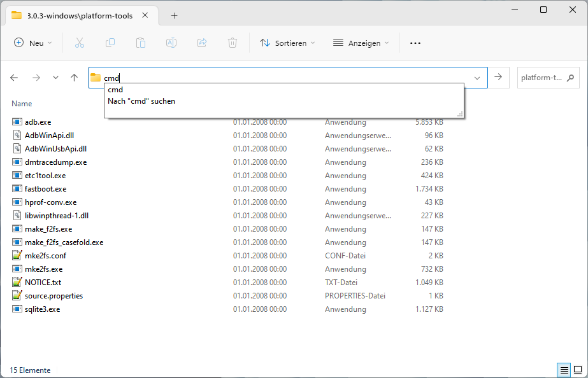This screenshot has height=378, width=588.
Task: Switch to large thumbnails view layout
Action: [578, 370]
